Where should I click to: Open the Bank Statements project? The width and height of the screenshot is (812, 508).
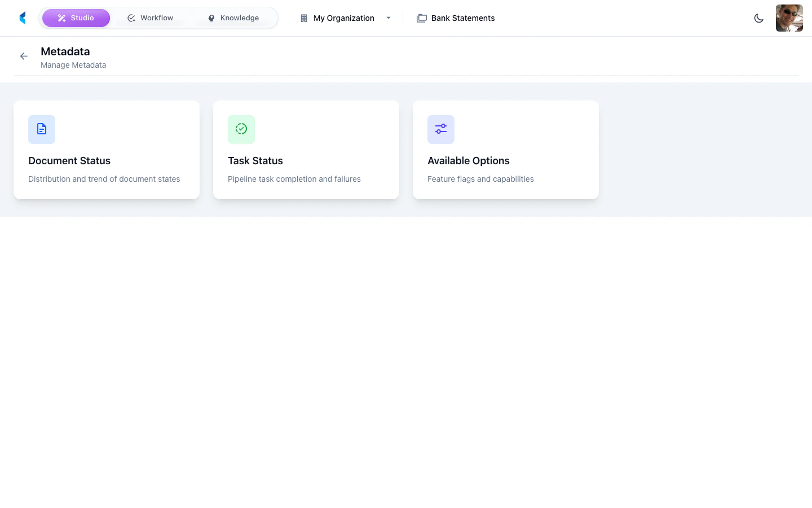tap(462, 18)
